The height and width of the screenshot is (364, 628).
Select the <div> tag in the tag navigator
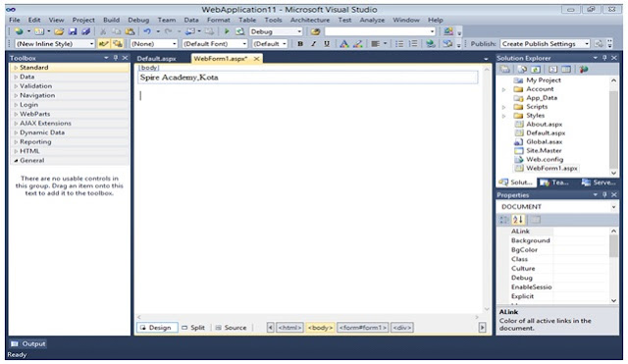click(402, 328)
